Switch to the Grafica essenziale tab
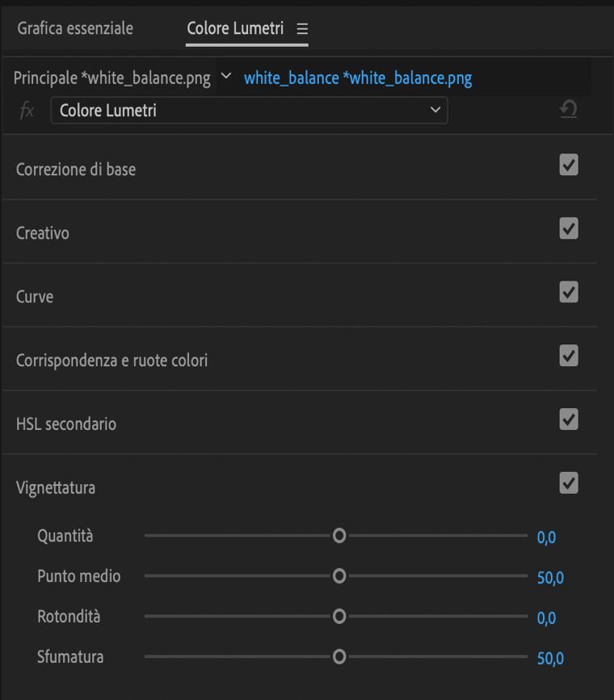 75,28
